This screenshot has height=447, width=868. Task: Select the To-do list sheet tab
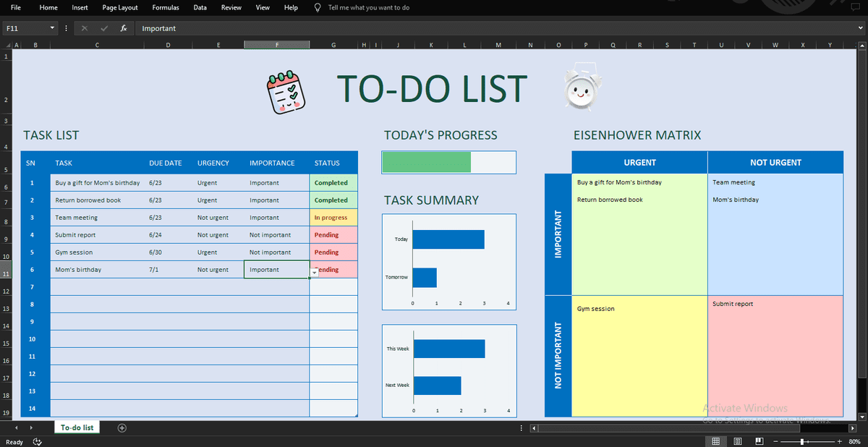(76, 427)
